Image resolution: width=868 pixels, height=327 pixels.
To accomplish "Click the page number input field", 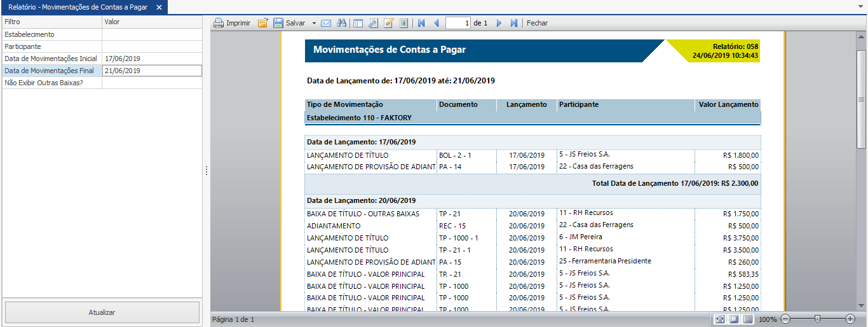I will click(458, 23).
